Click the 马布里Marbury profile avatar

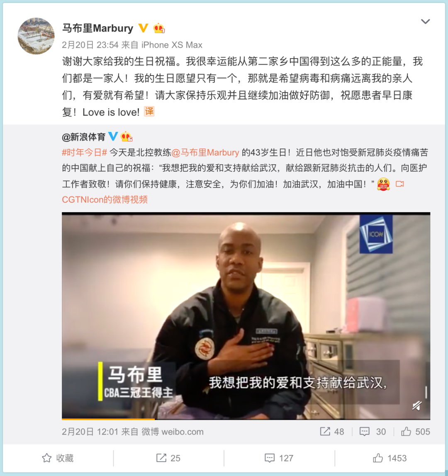click(x=36, y=36)
